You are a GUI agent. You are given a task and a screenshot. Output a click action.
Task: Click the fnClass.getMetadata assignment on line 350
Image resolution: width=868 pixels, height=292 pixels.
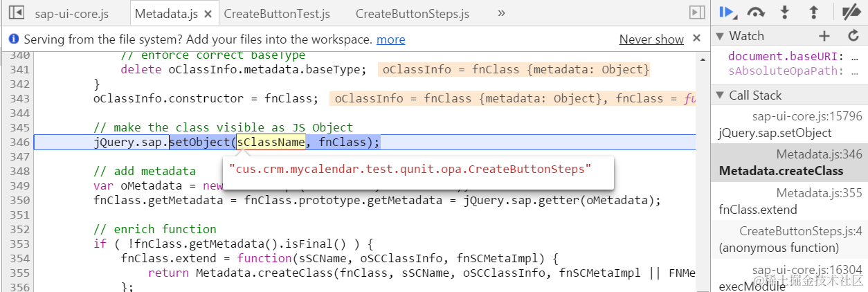point(377,201)
